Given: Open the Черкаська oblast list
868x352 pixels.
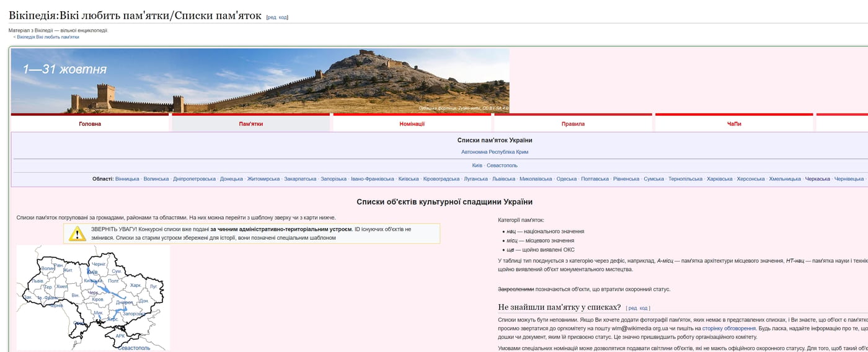Looking at the screenshot, I should [817, 179].
